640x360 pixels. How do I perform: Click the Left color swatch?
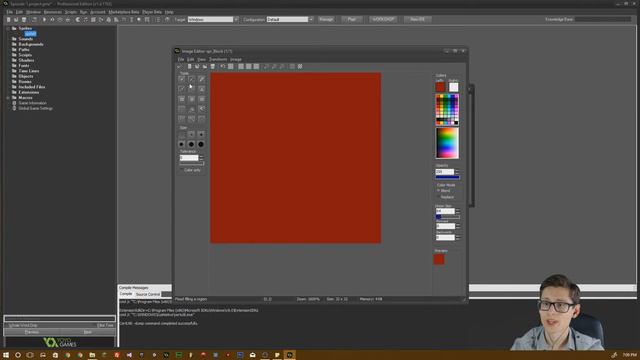pyautogui.click(x=440, y=87)
